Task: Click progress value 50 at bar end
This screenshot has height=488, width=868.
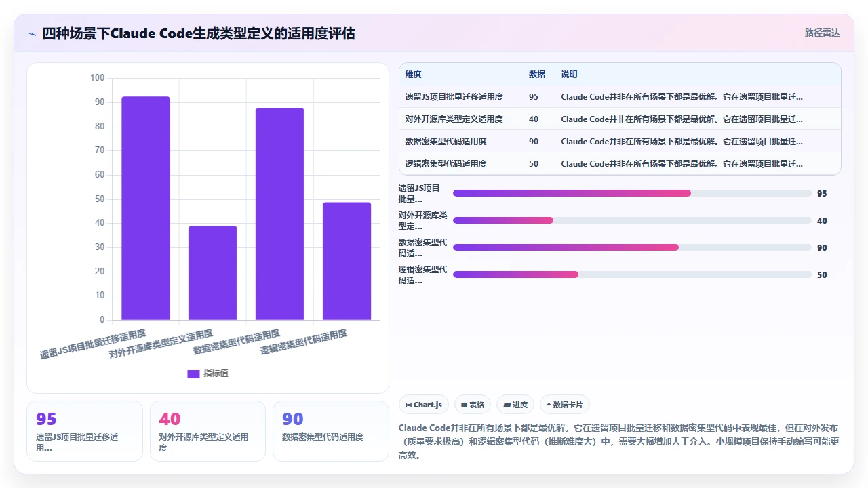Action: pyautogui.click(x=822, y=274)
